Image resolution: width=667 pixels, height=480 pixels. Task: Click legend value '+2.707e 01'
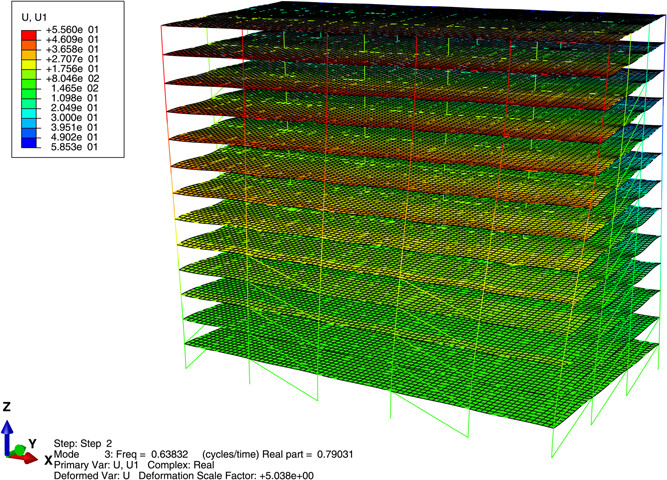(x=72, y=59)
